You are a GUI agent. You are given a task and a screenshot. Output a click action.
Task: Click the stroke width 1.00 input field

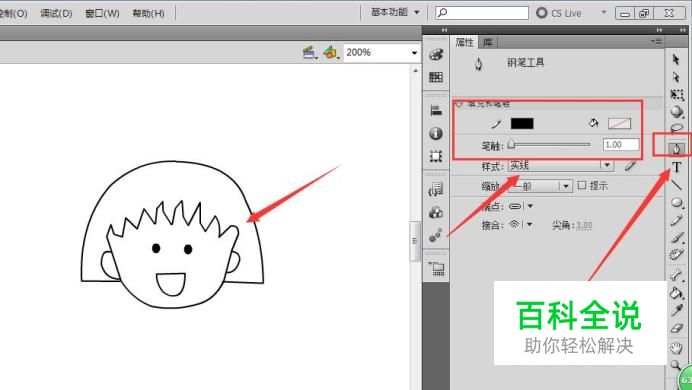tap(621, 145)
